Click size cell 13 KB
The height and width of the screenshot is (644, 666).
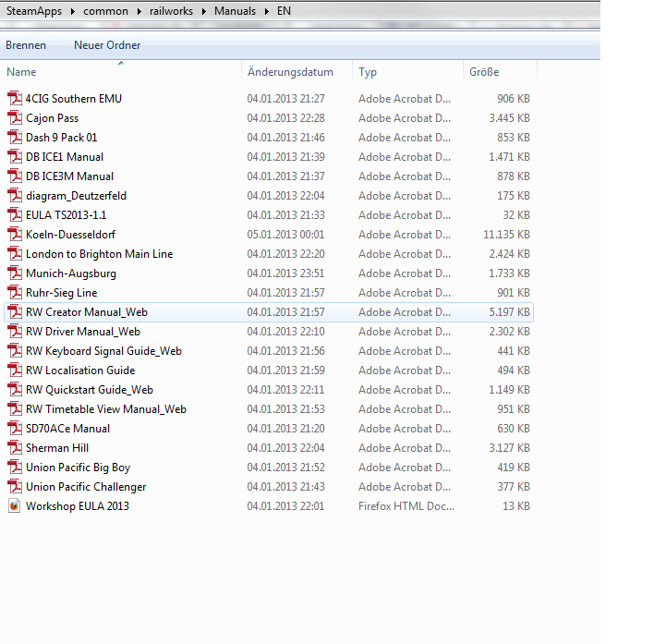click(516, 506)
